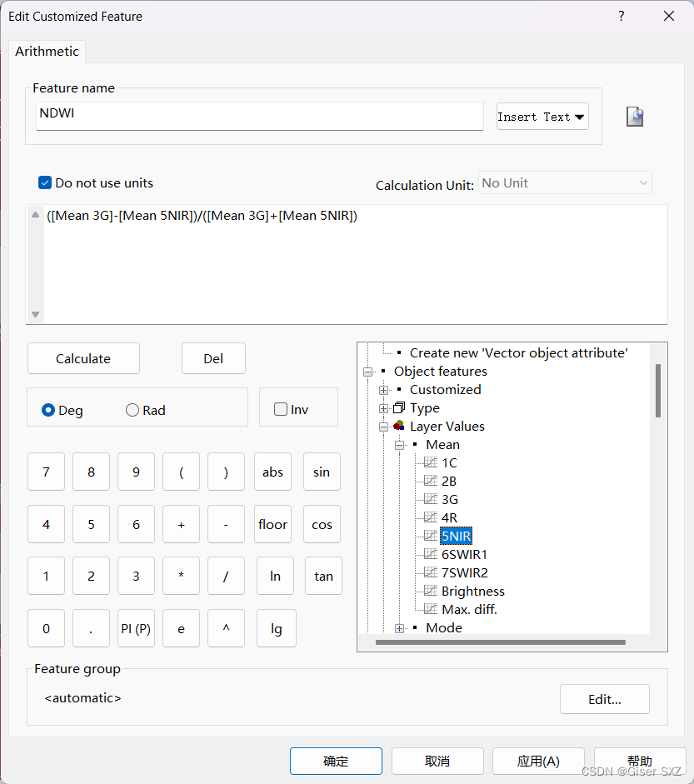Insert the sin function
The height and width of the screenshot is (784, 694).
(x=322, y=472)
